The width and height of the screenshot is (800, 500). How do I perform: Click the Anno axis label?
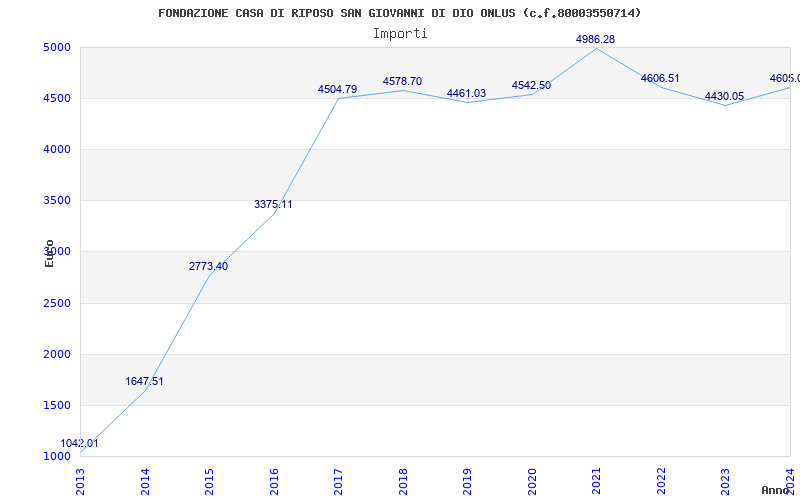[776, 490]
